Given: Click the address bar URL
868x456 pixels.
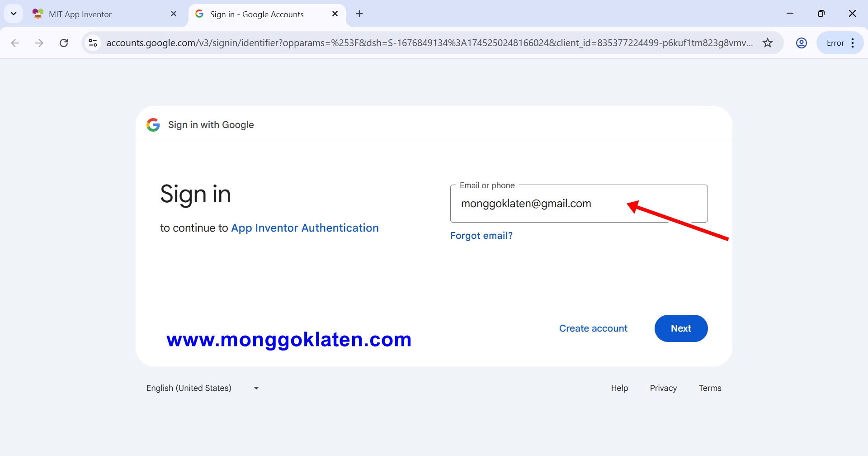Looking at the screenshot, I should (x=429, y=43).
